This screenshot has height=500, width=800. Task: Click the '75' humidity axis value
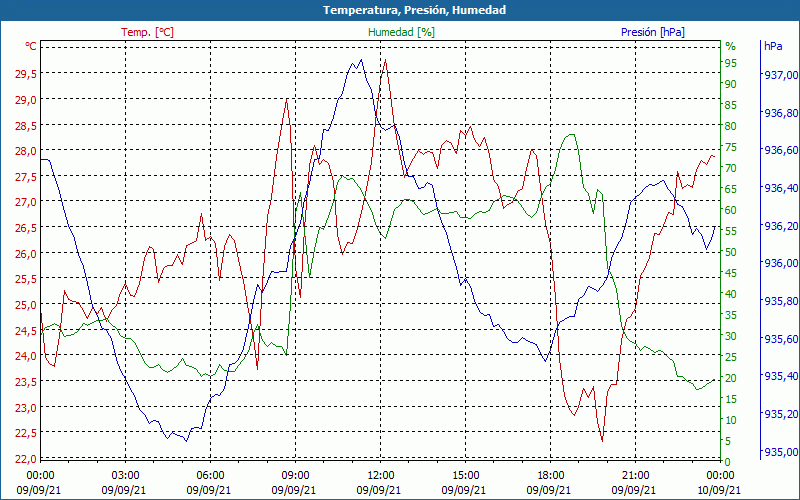click(x=731, y=147)
